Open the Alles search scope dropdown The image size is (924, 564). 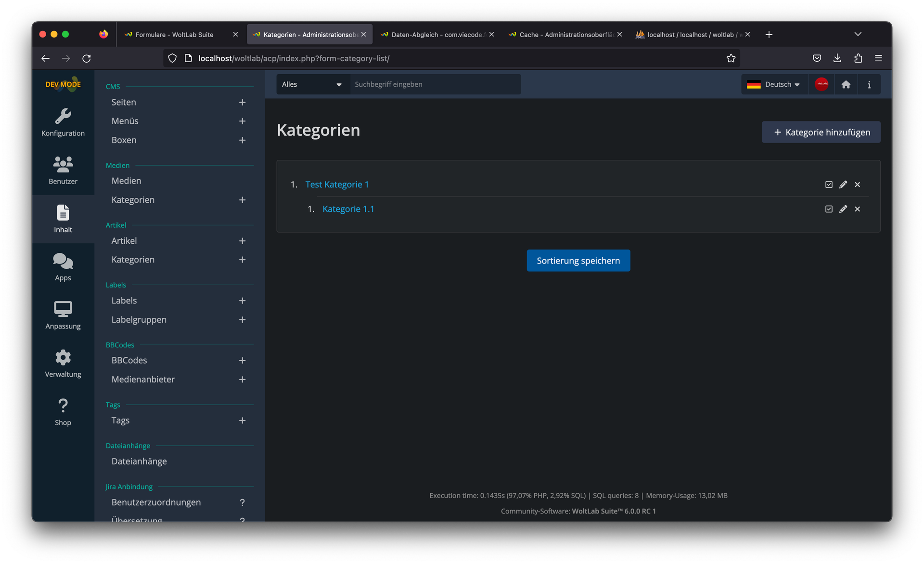point(312,84)
